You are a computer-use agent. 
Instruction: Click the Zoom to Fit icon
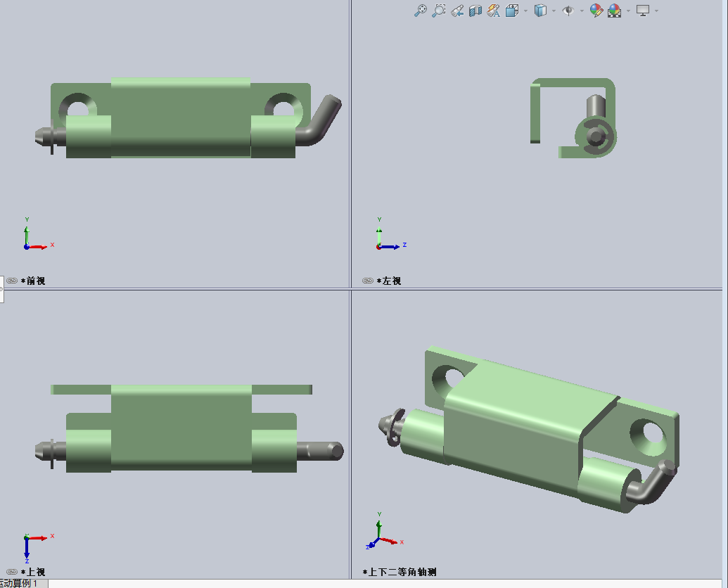(x=420, y=11)
